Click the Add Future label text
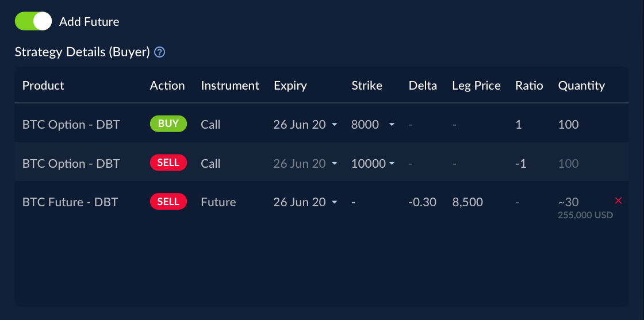The width and height of the screenshot is (644, 320). pyautogui.click(x=89, y=22)
